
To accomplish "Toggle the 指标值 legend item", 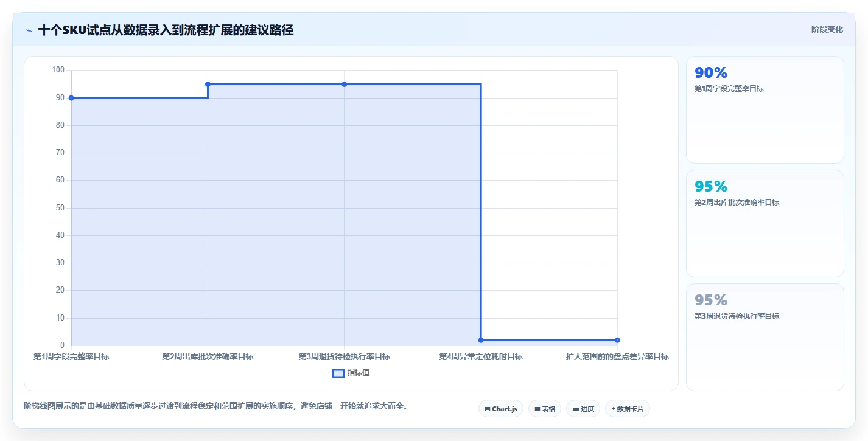I will click(351, 373).
